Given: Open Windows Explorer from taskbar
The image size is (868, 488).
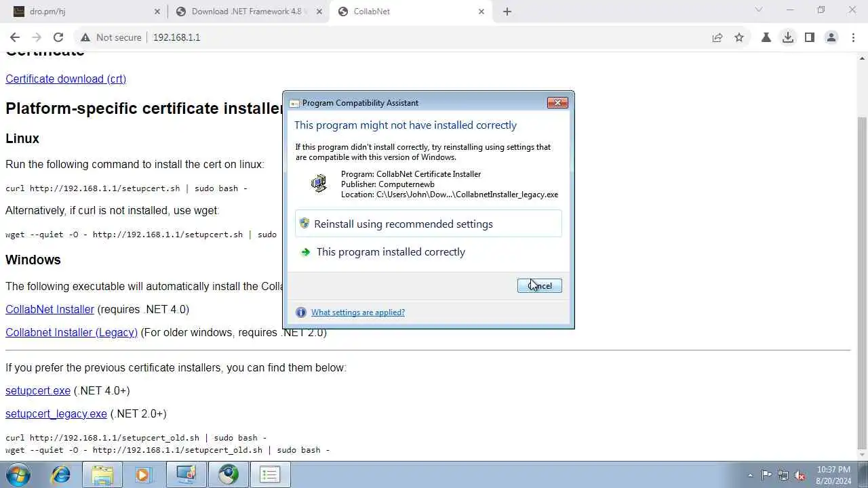Looking at the screenshot, I should click(x=102, y=474).
